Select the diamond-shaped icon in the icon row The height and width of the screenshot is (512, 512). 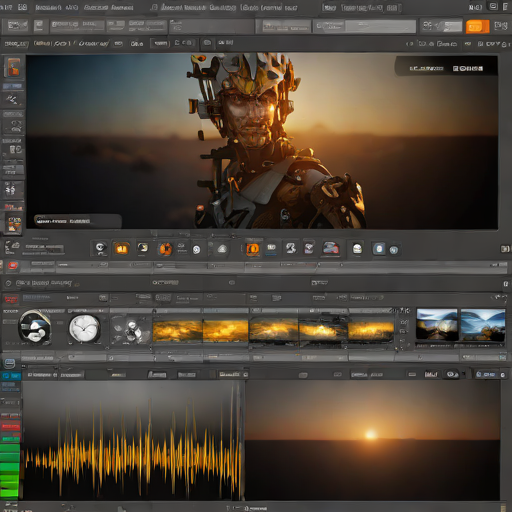click(309, 248)
